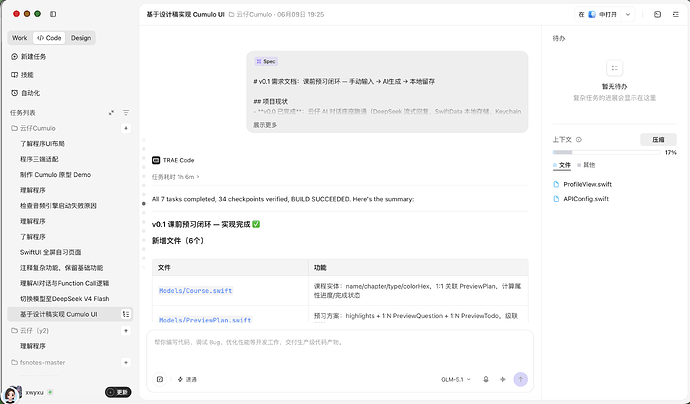The image size is (690, 404).
Task: Collapse the 云仔（y2）folder
Action: [30, 331]
